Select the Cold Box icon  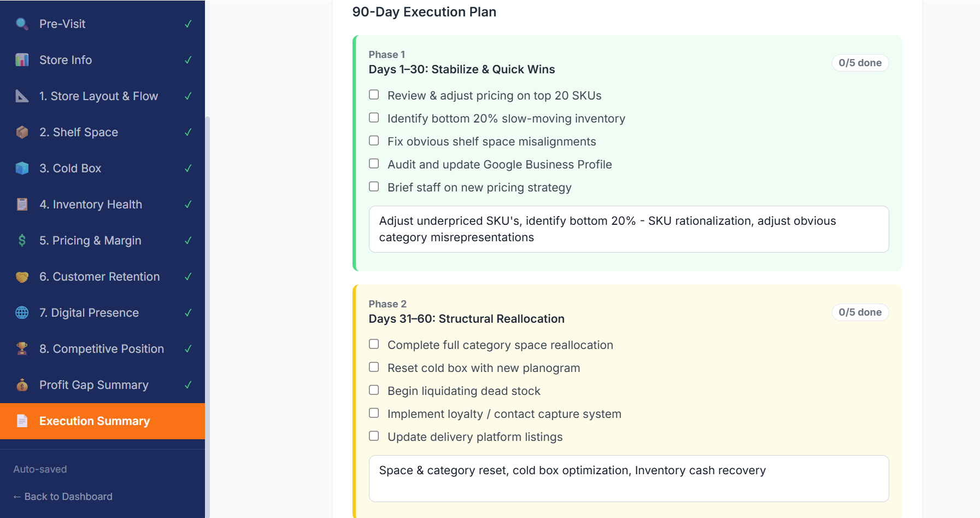[22, 168]
